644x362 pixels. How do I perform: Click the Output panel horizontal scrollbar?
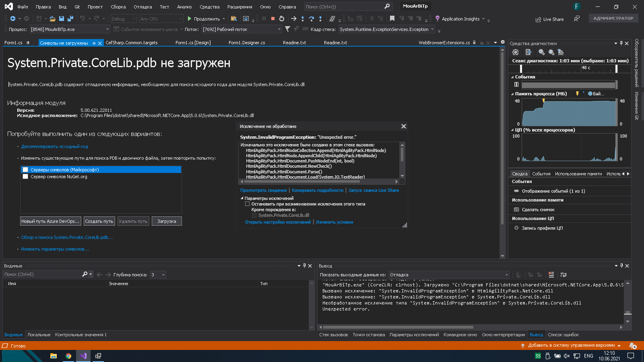coord(398,327)
